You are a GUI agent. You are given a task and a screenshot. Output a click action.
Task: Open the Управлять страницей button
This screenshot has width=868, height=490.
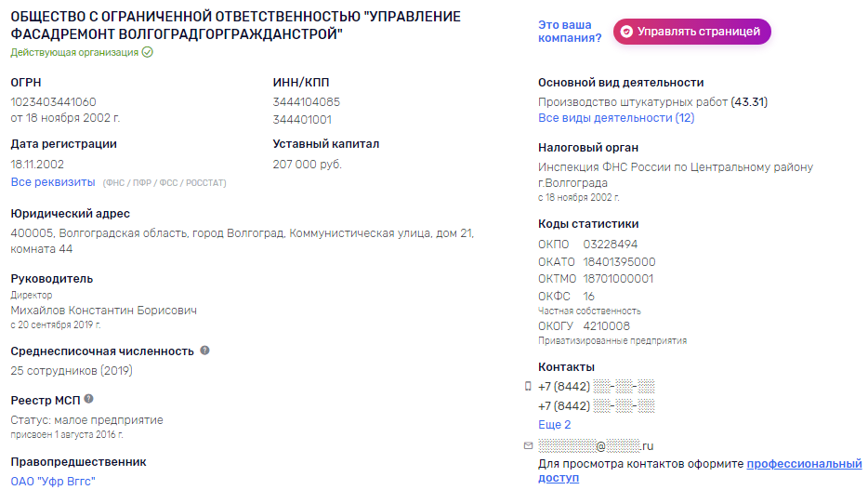(692, 32)
